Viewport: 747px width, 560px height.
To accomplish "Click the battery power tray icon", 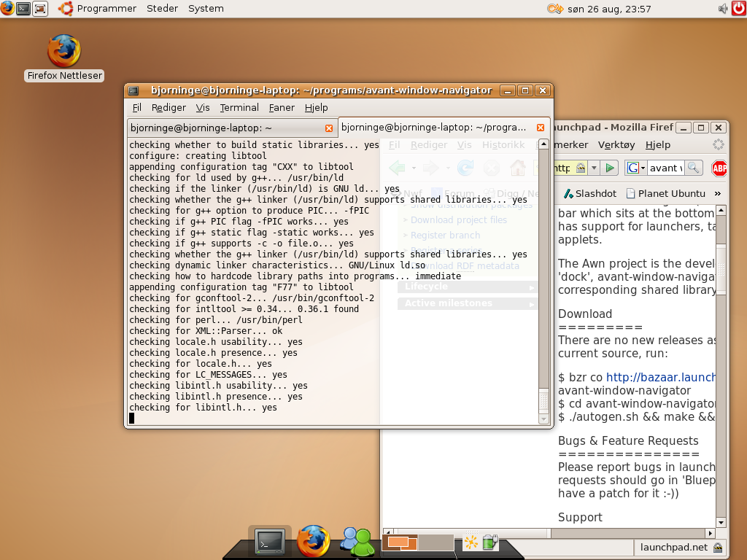I will [x=489, y=542].
